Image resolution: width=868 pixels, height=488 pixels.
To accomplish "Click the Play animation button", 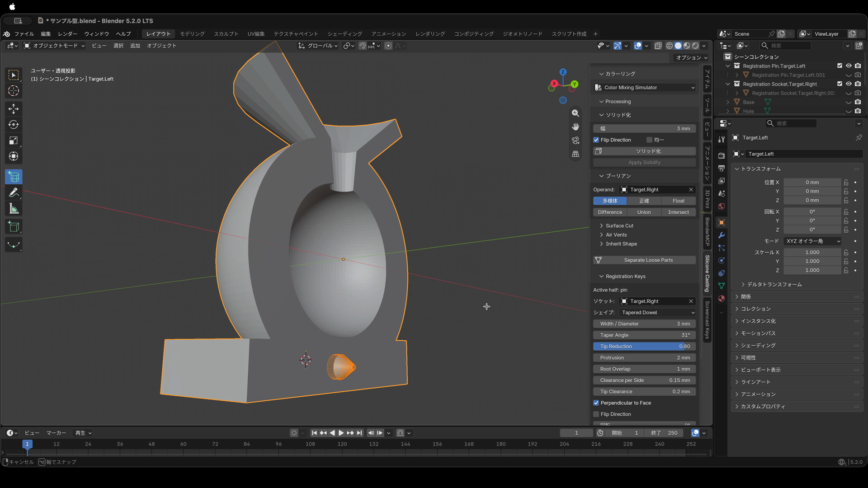I will (341, 433).
